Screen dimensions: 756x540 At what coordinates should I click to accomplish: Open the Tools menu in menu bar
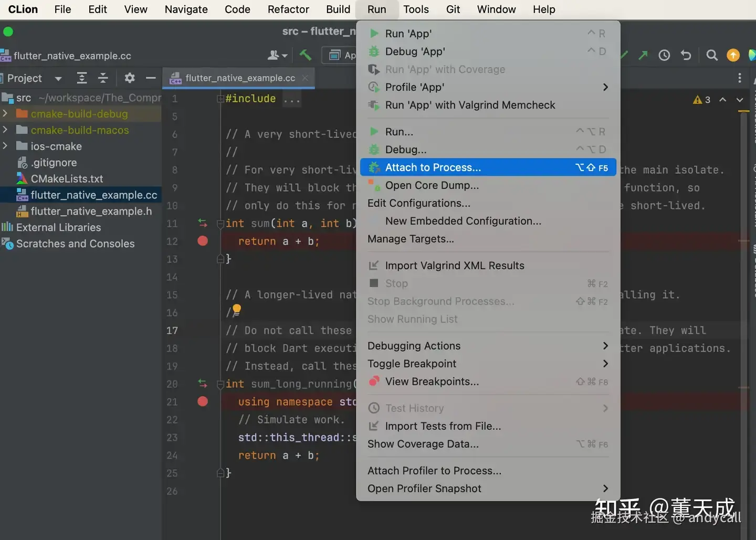point(416,9)
